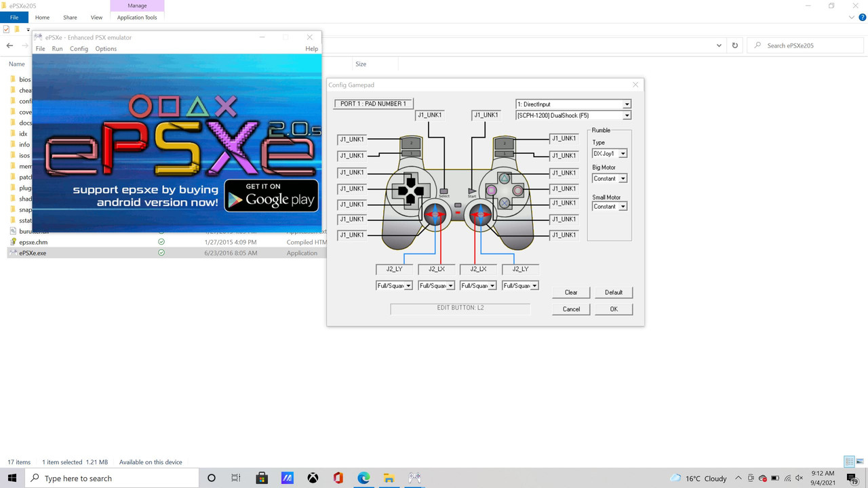Image resolution: width=868 pixels, height=488 pixels.
Task: Click the '16°C Cloudy' weather widget
Action: pos(698,478)
